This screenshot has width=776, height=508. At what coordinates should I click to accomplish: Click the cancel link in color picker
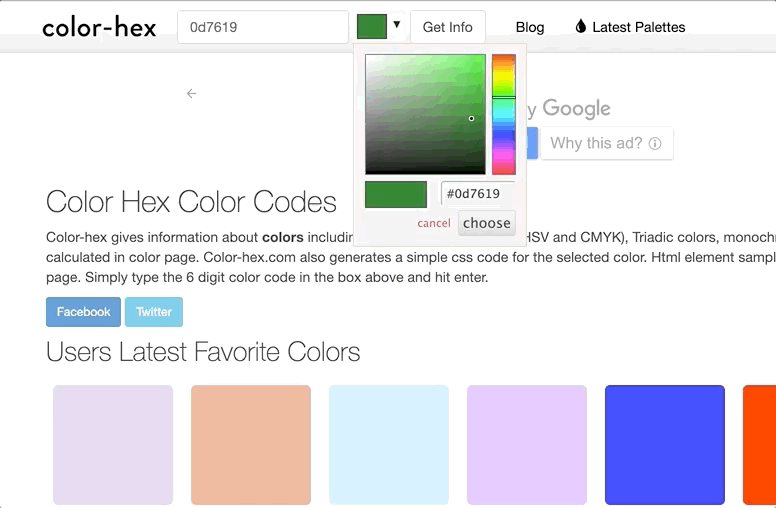click(x=434, y=223)
